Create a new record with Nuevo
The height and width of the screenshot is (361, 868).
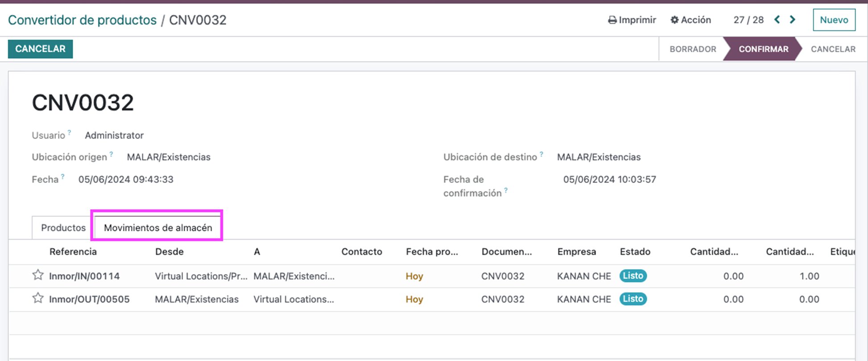tap(834, 20)
